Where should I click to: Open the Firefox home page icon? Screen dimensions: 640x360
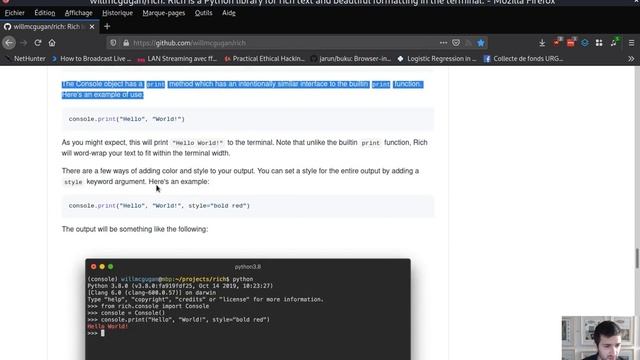(x=52, y=42)
